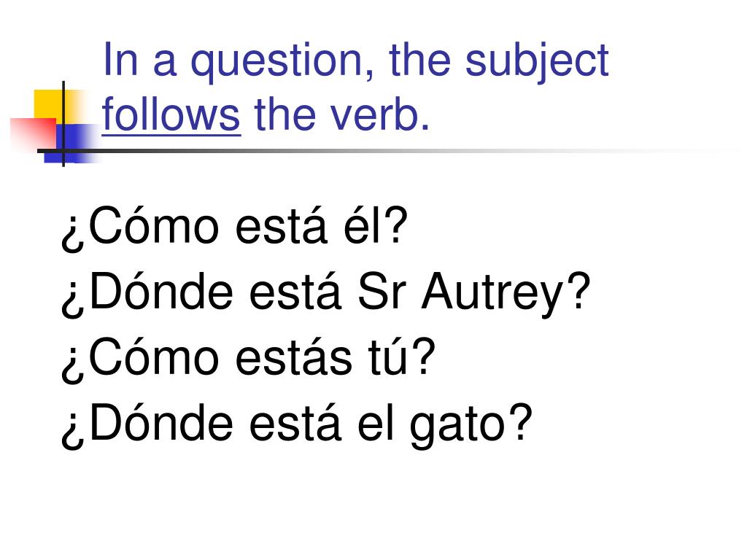747x560 pixels.
Task: Click the word "subject" in the title
Action: [537, 62]
